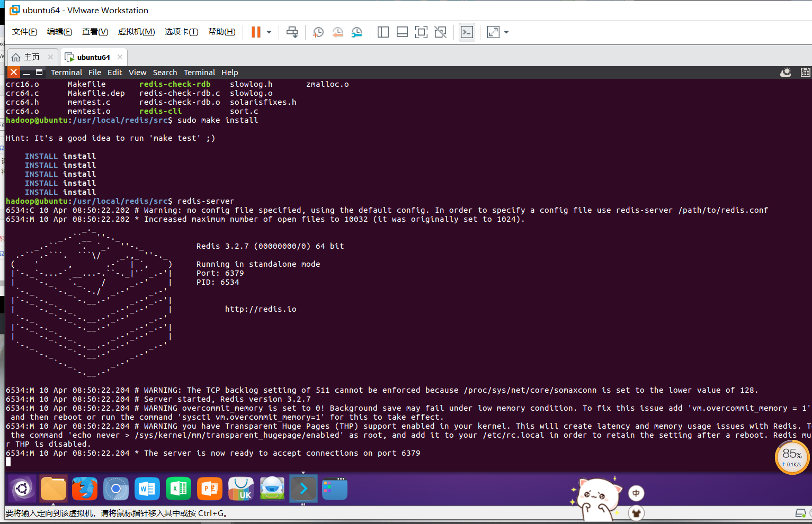
Task: Click the 'redis-server' command line
Action: pos(206,201)
